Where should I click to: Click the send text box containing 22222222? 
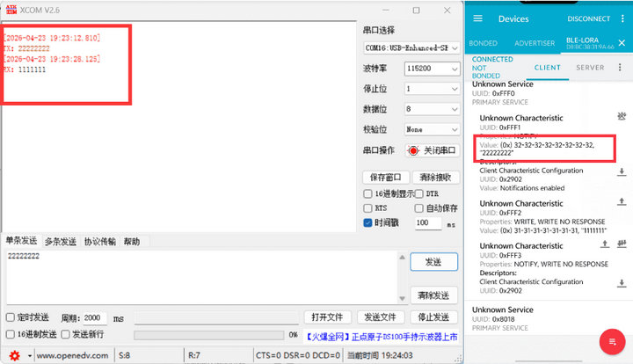203,278
